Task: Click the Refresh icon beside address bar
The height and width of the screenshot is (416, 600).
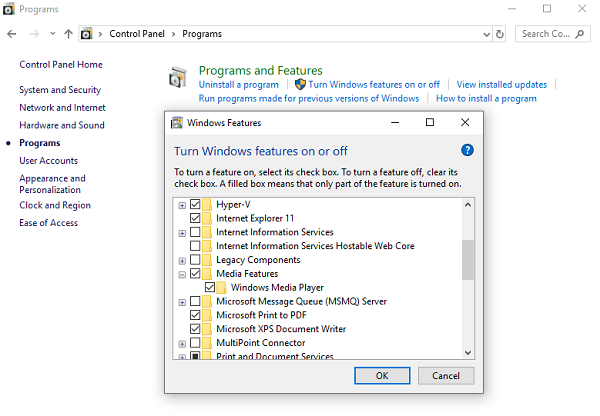Action: point(500,34)
